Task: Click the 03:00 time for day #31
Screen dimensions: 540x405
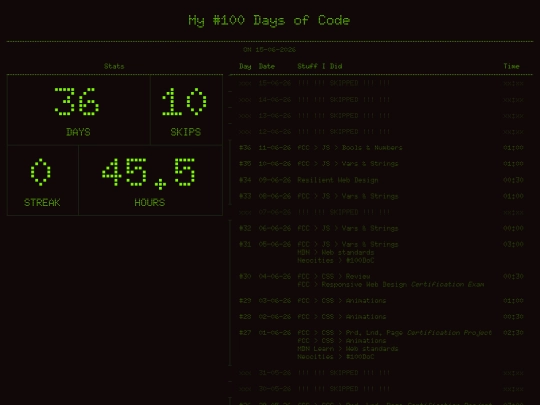Action: pos(513,244)
